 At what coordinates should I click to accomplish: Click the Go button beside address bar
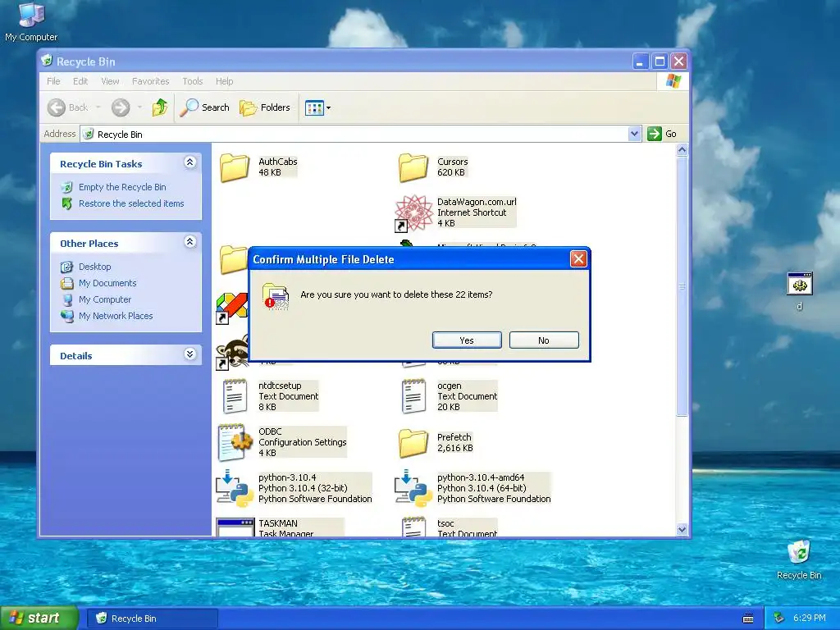pos(662,134)
